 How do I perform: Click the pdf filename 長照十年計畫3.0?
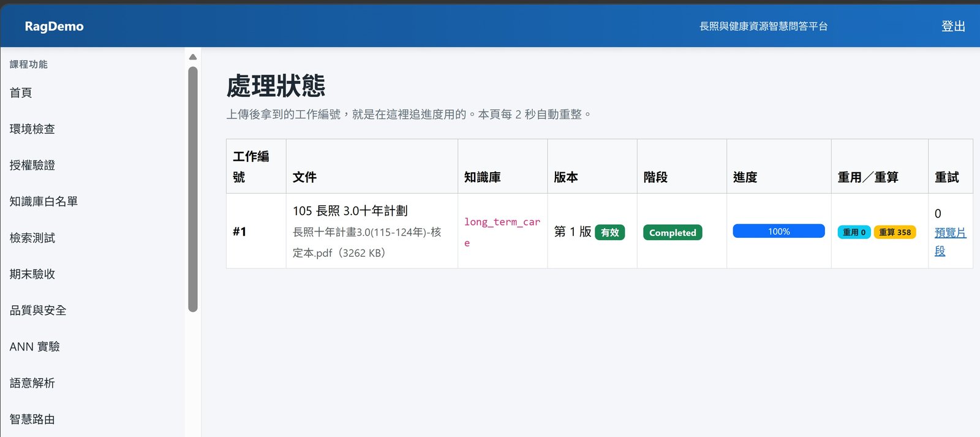367,242
